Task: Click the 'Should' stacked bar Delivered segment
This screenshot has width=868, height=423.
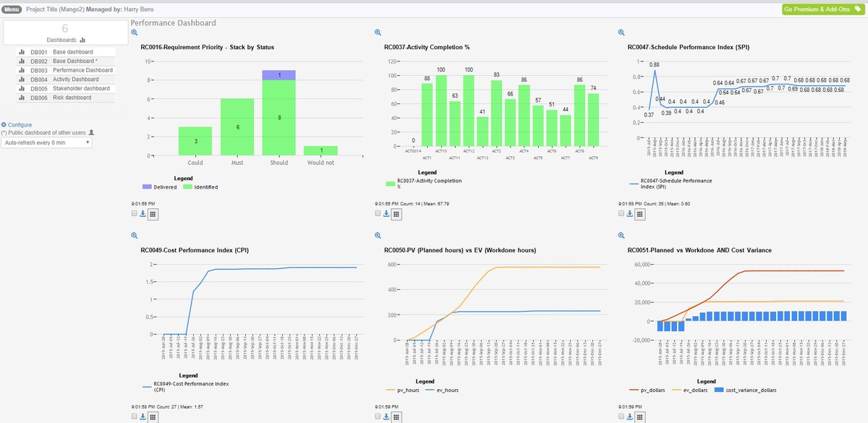Action: 278,75
